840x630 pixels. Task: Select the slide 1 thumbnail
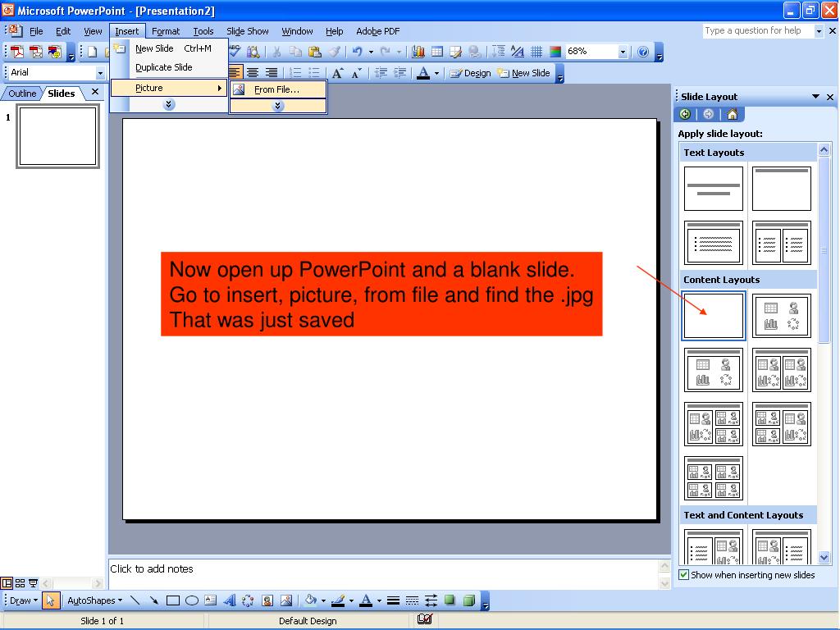(58, 136)
